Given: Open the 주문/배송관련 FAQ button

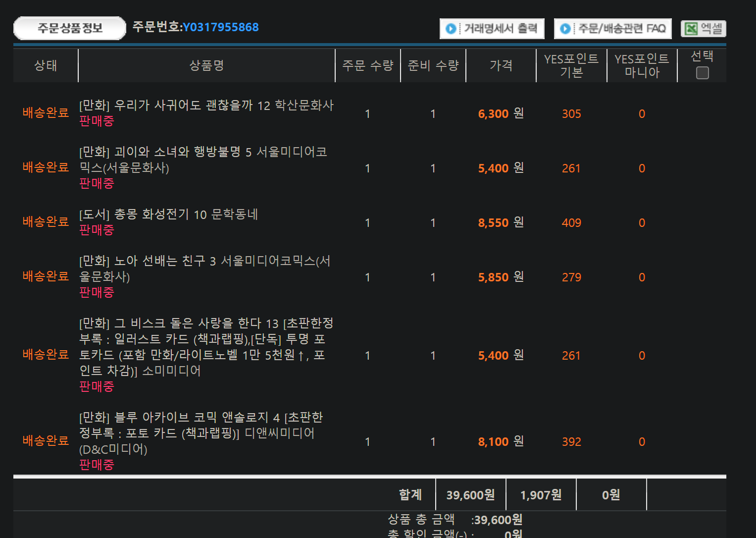Looking at the screenshot, I should [612, 29].
